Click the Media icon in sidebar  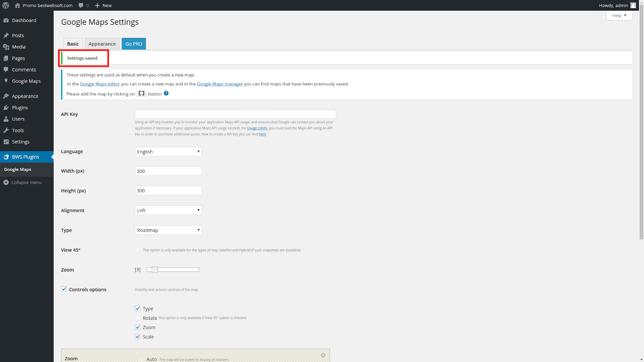coord(6,47)
